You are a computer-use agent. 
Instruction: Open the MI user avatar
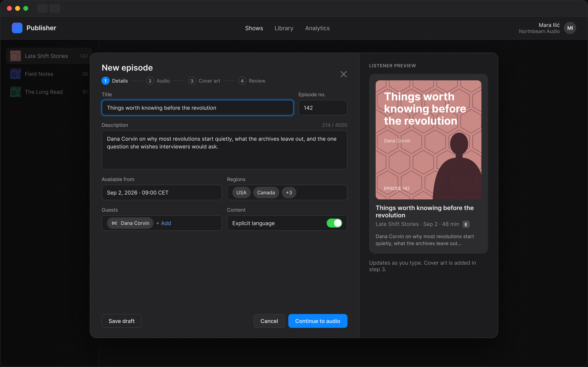click(570, 28)
